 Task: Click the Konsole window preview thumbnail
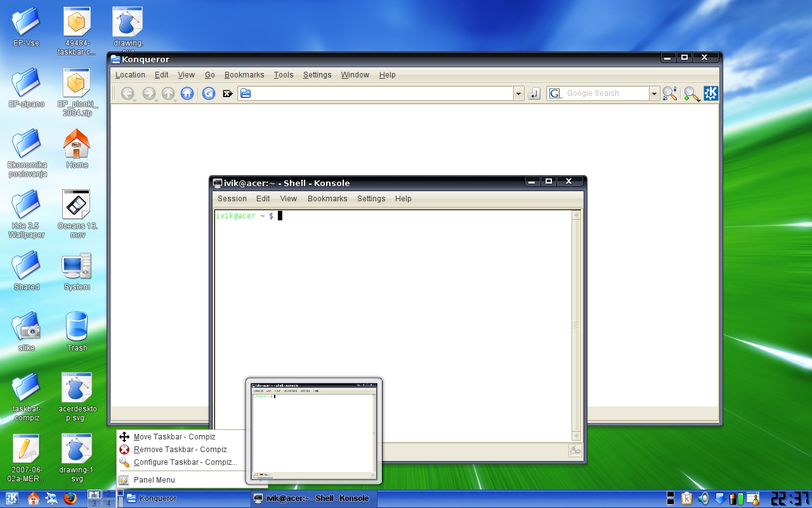click(314, 431)
